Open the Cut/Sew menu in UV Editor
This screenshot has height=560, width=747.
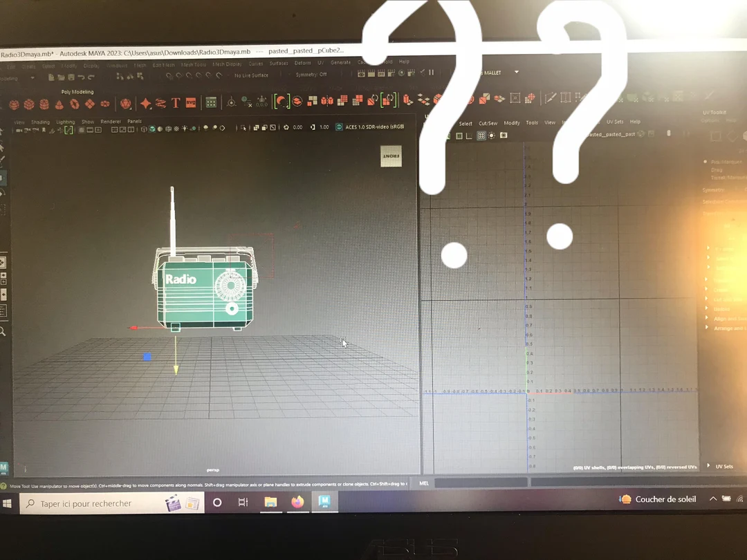(x=487, y=122)
